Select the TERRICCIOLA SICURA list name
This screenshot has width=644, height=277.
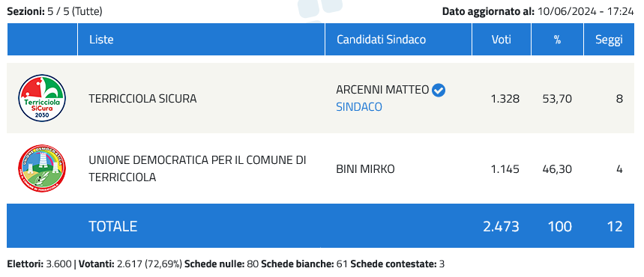[142, 99]
